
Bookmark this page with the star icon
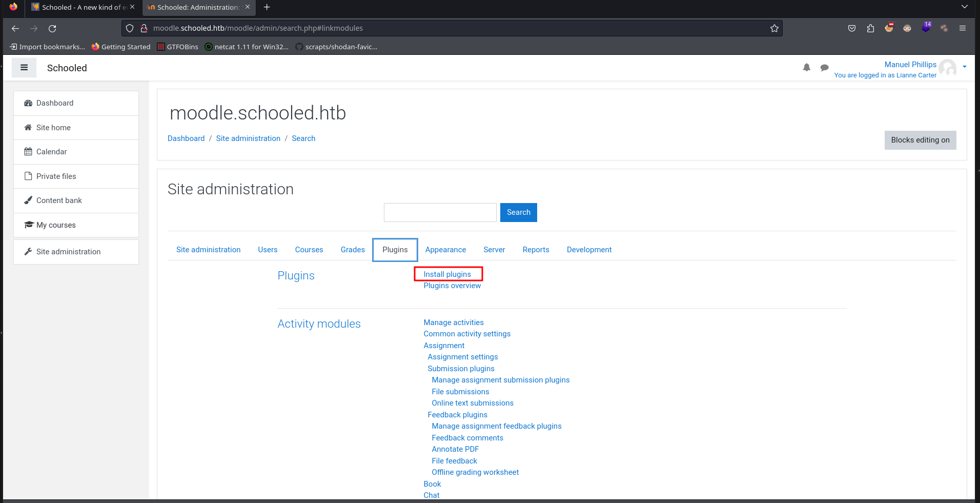[x=774, y=28]
